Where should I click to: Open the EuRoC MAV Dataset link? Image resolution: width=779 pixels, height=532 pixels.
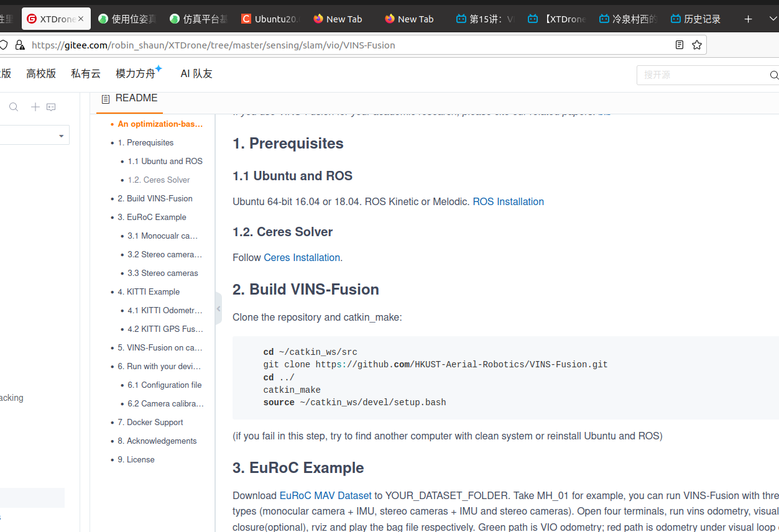coord(325,495)
